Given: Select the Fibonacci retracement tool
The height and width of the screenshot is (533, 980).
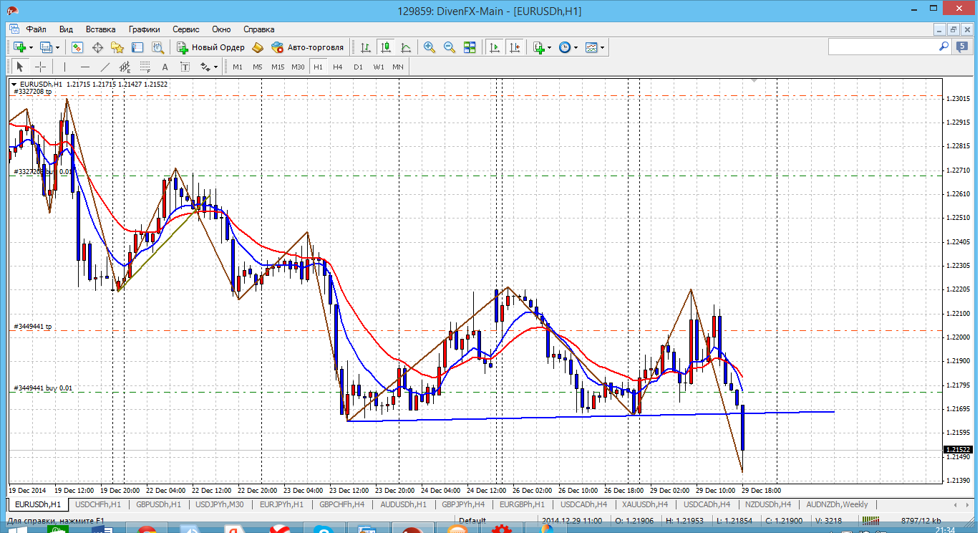Looking at the screenshot, I should coord(145,67).
